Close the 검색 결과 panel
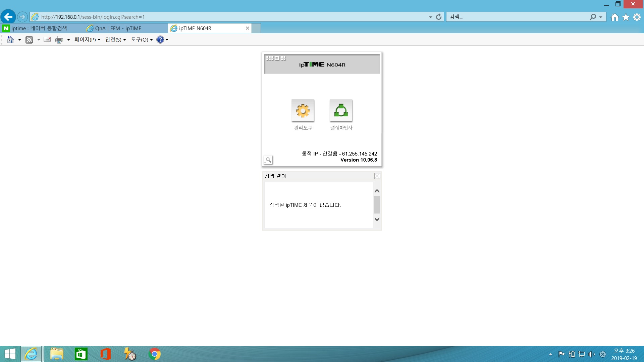The height and width of the screenshot is (362, 644). coord(377,176)
